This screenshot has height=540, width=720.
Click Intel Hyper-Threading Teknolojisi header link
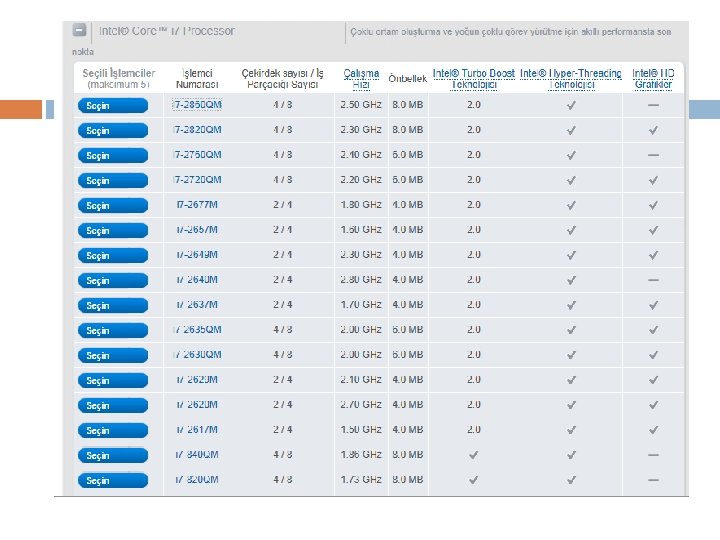pos(571,79)
